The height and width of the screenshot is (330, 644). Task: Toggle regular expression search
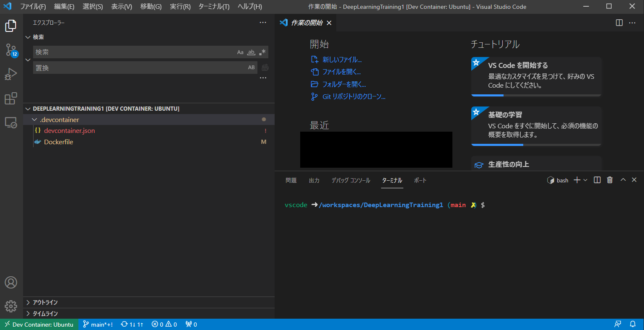(x=262, y=52)
